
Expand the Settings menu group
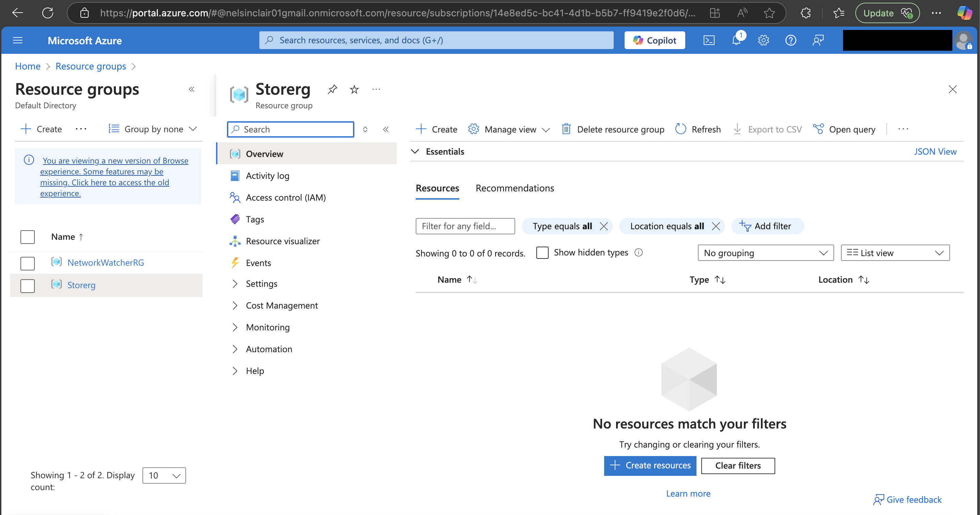tap(261, 284)
